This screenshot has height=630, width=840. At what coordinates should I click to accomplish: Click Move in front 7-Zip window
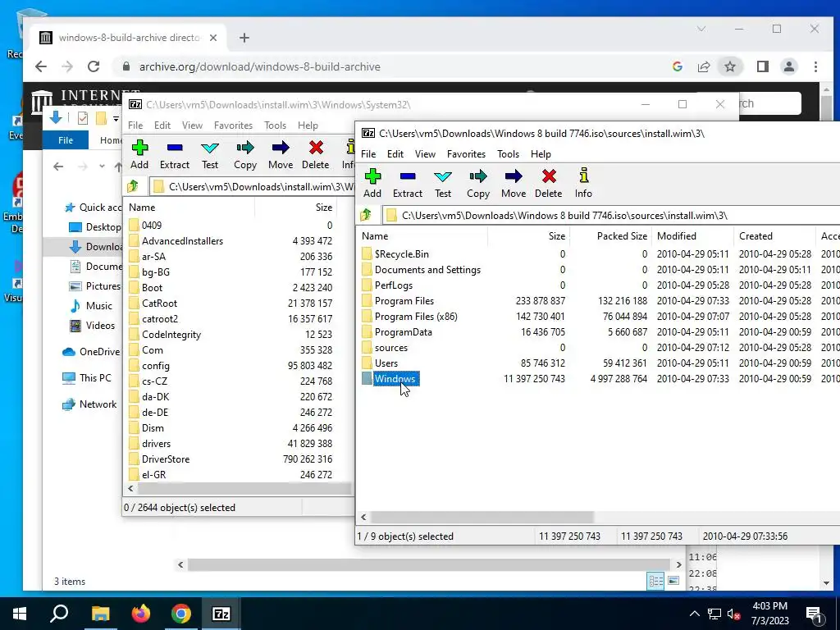click(x=514, y=183)
